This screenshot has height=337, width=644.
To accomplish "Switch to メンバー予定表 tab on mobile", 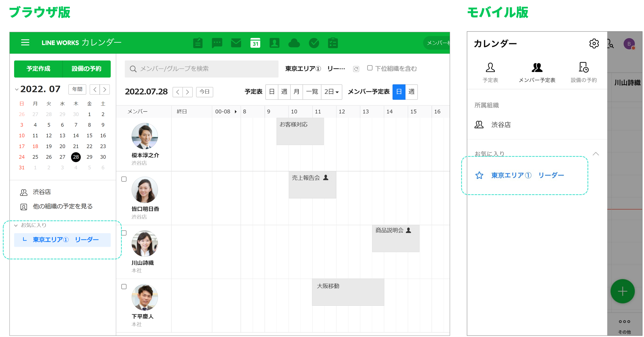I will pyautogui.click(x=537, y=72).
